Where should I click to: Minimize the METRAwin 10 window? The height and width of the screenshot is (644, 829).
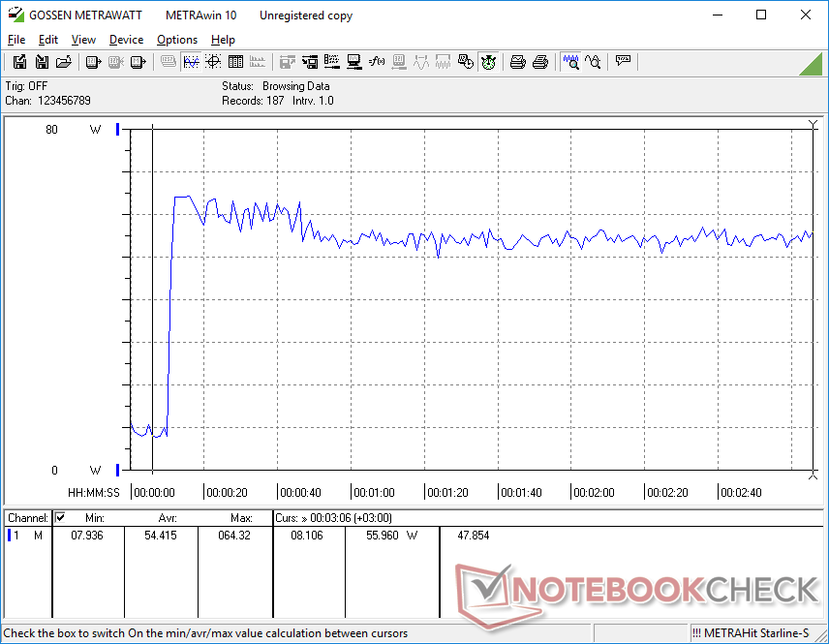pos(718,15)
